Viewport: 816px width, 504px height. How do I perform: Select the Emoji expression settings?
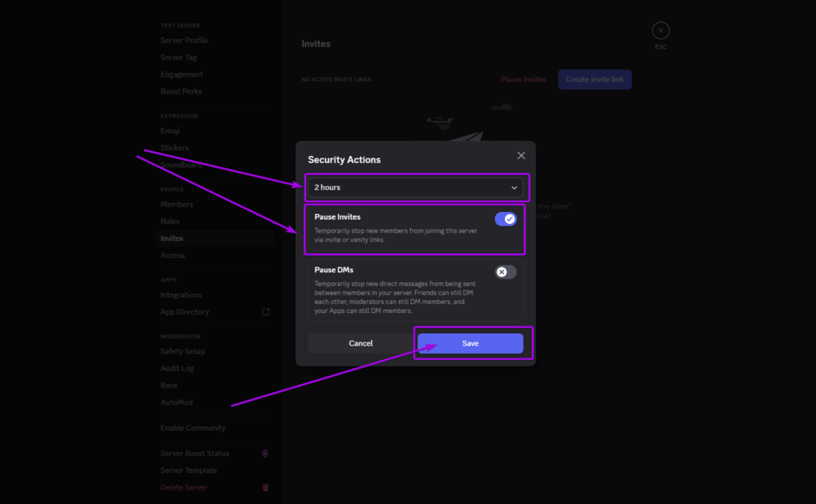click(x=169, y=131)
